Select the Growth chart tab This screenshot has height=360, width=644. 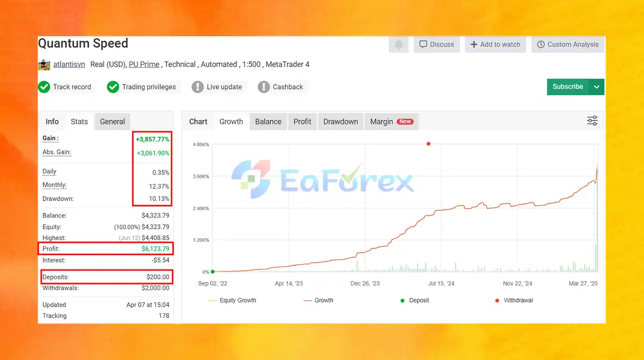coord(231,122)
